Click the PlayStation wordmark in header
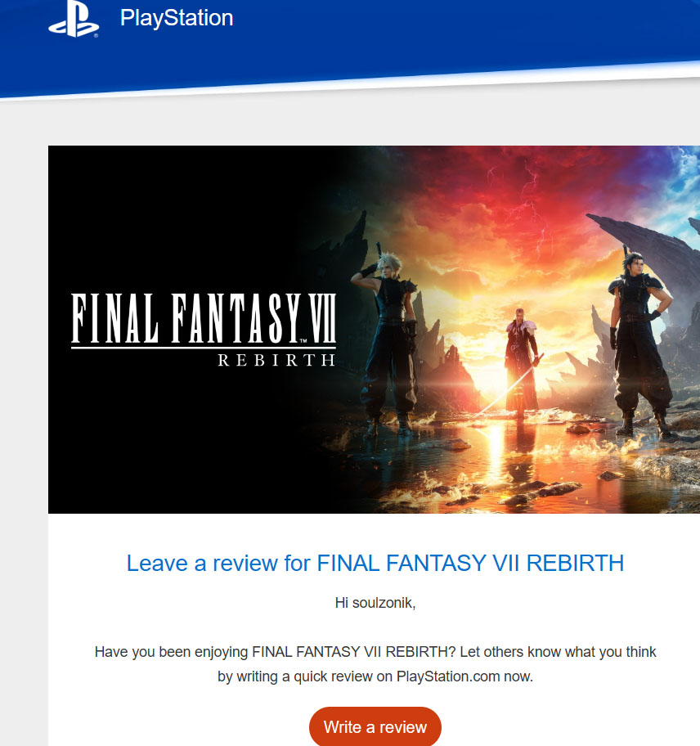 [x=177, y=18]
